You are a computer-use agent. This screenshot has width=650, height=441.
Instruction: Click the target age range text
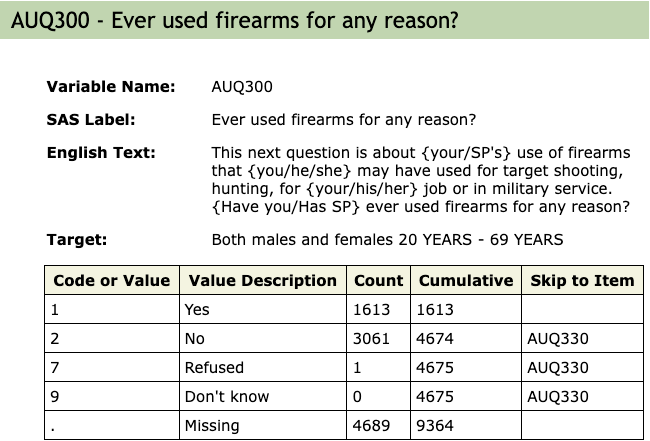[x=387, y=239]
